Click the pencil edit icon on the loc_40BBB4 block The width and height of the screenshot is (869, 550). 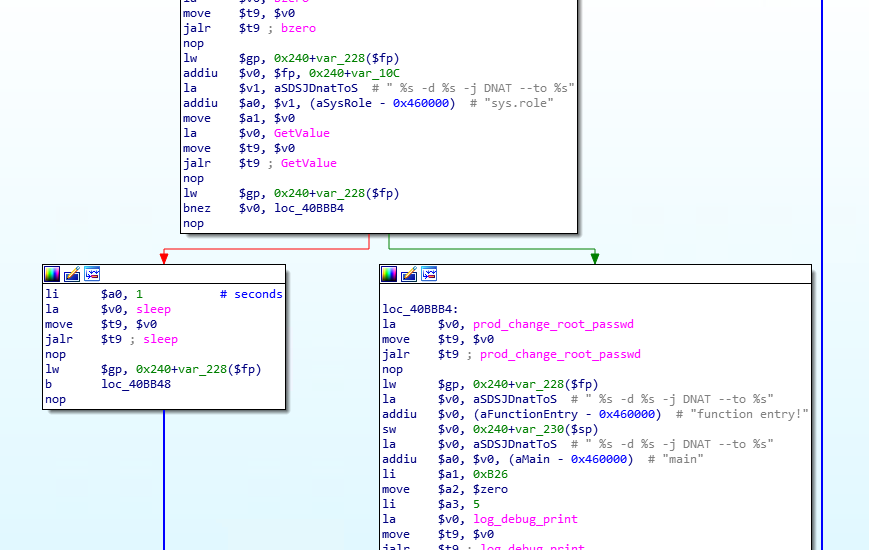coord(410,274)
